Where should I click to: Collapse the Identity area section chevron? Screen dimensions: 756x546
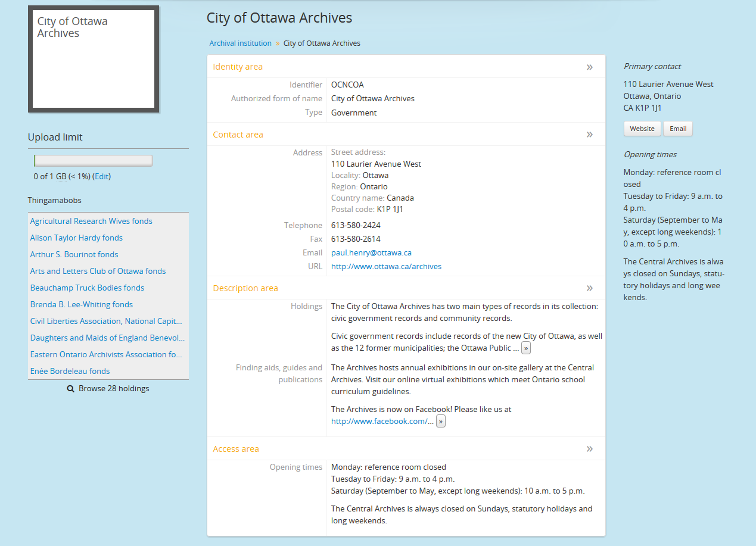(589, 67)
